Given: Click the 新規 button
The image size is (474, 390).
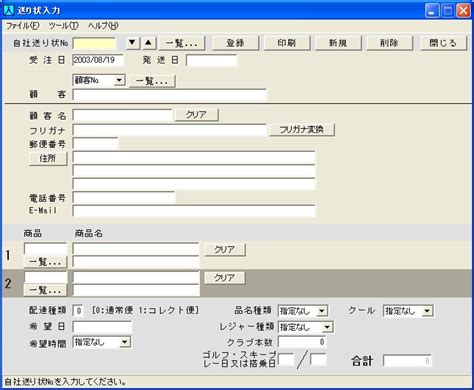Looking at the screenshot, I should click(x=338, y=43).
